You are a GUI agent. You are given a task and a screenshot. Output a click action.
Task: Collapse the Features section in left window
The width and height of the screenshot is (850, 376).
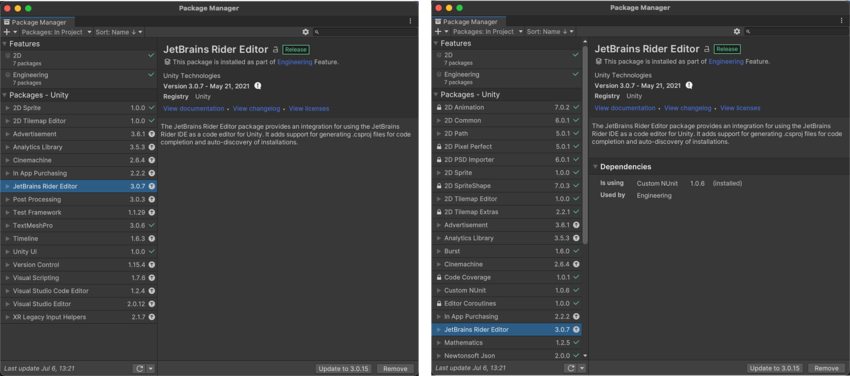(x=5, y=44)
